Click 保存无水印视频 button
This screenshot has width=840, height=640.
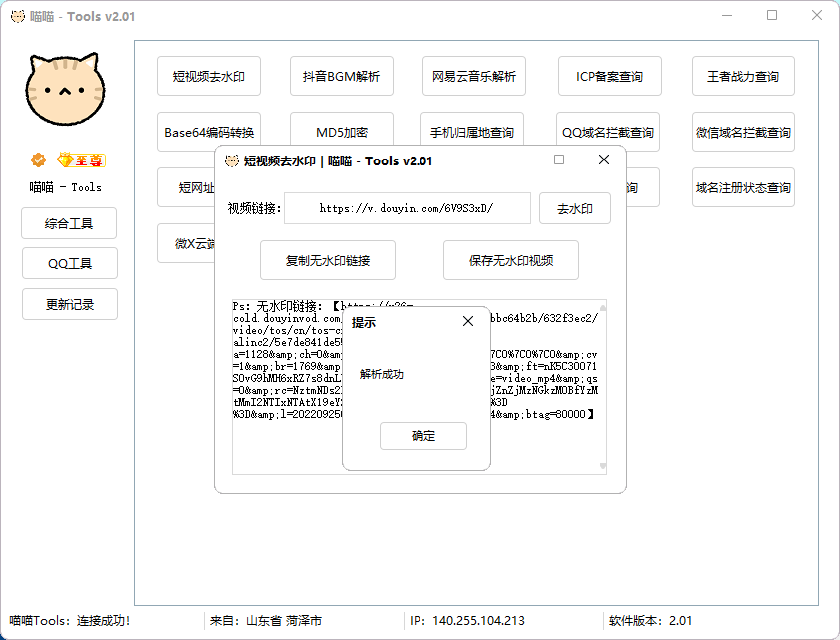click(511, 260)
